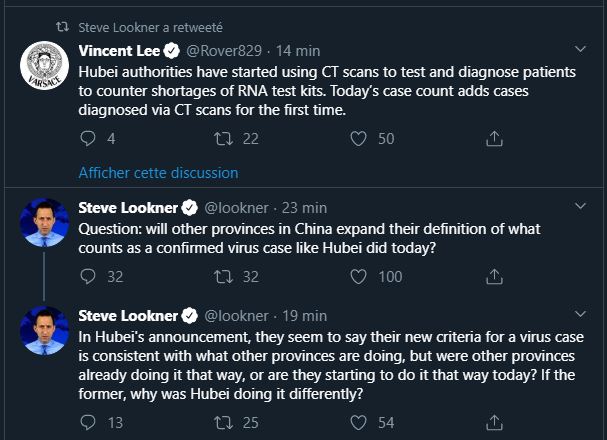Share Steve Lookner's Question tweet
The width and height of the screenshot is (607, 440).
493,276
